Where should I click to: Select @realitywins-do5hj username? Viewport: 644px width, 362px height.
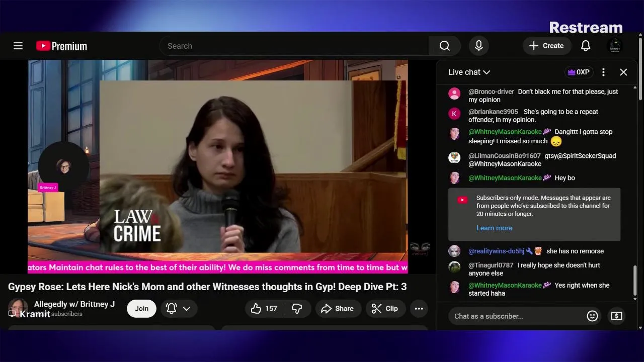tap(497, 251)
